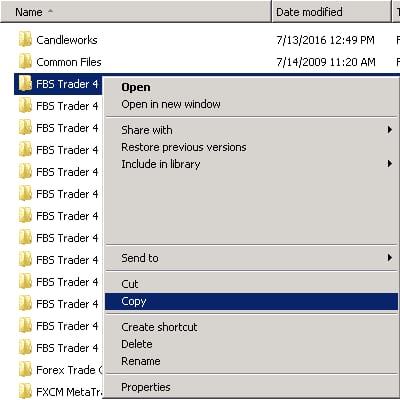Click the Candleworks folder icon
Image resolution: width=400 pixels, height=400 pixels.
pyautogui.click(x=25, y=40)
